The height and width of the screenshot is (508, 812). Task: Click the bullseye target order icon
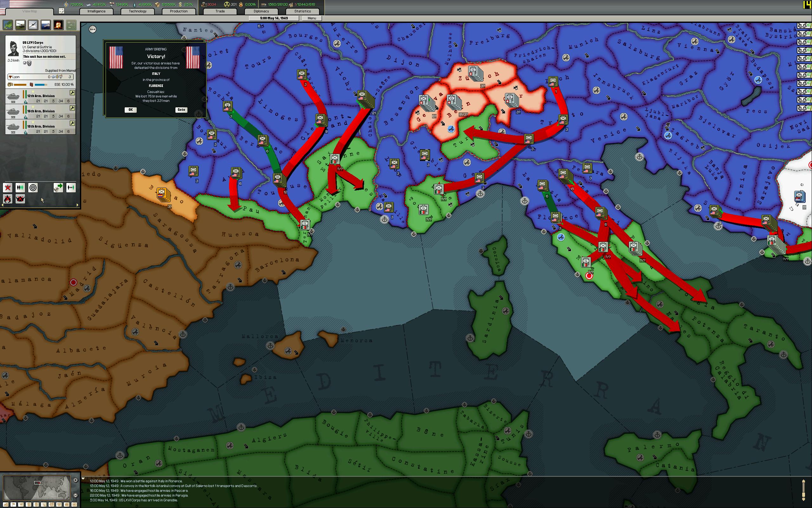[x=33, y=188]
